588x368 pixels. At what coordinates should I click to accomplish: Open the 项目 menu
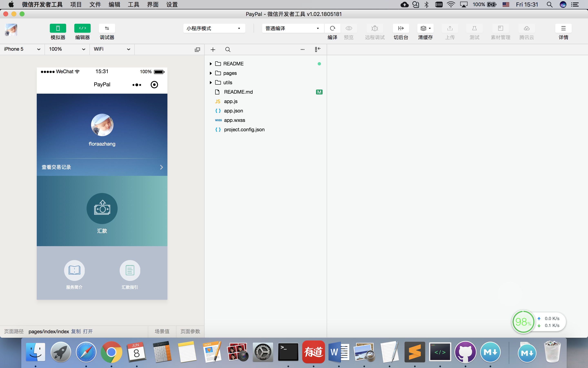pos(76,4)
